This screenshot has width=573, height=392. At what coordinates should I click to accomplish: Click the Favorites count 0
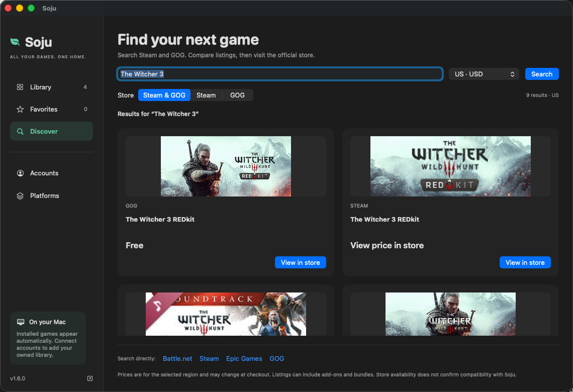coord(85,109)
